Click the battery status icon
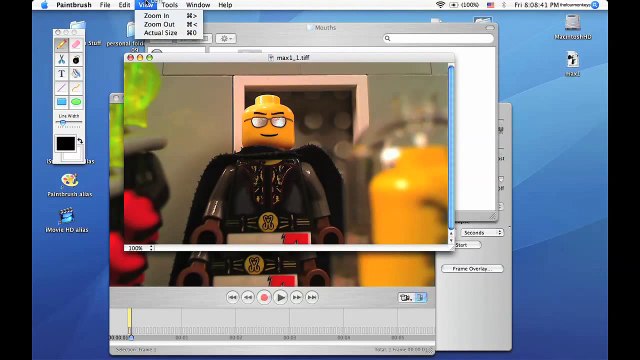 coord(453,5)
